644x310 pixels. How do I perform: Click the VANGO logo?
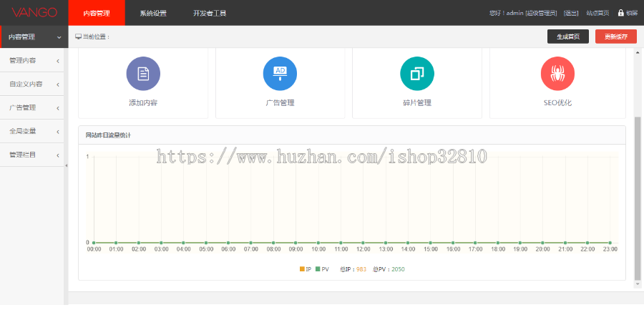tap(34, 13)
